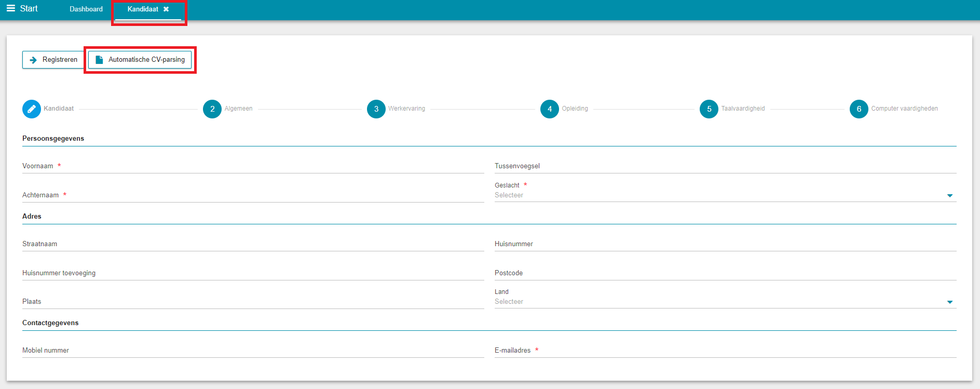Go to step 3 circle Werkervaring

(x=376, y=109)
